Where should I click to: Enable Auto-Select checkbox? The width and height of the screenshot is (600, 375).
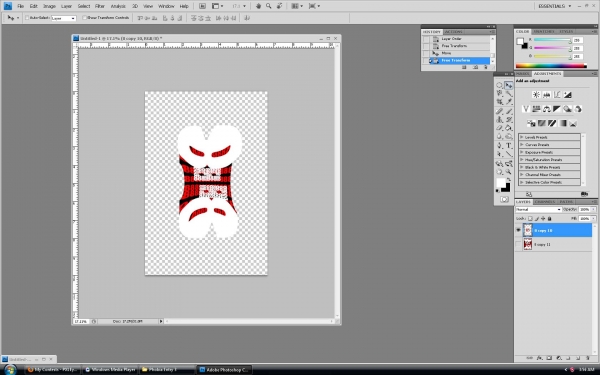coord(27,18)
